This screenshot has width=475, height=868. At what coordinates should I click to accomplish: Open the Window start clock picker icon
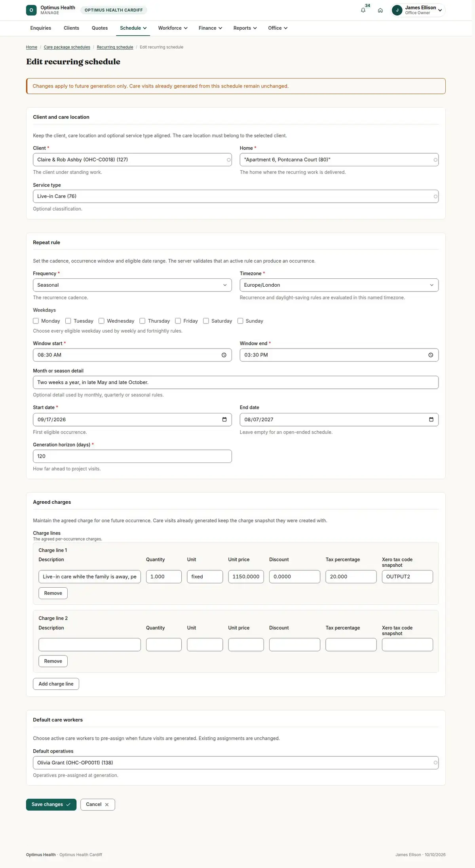pyautogui.click(x=224, y=355)
